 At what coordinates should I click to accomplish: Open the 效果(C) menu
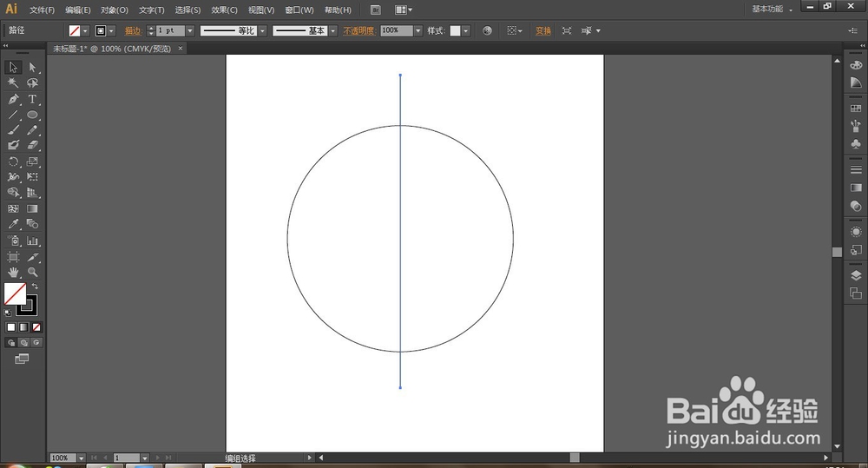point(224,10)
